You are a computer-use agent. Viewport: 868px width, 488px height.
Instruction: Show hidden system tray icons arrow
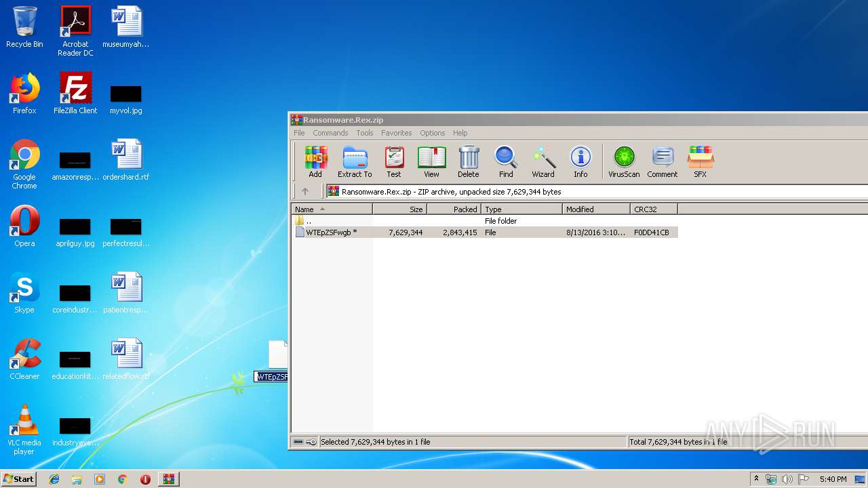[756, 479]
